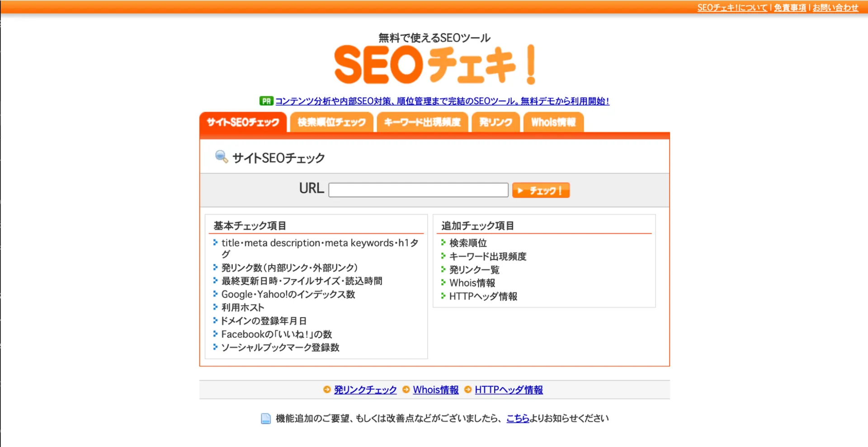Click the orange arrow icon before 発リンクチェック

327,389
